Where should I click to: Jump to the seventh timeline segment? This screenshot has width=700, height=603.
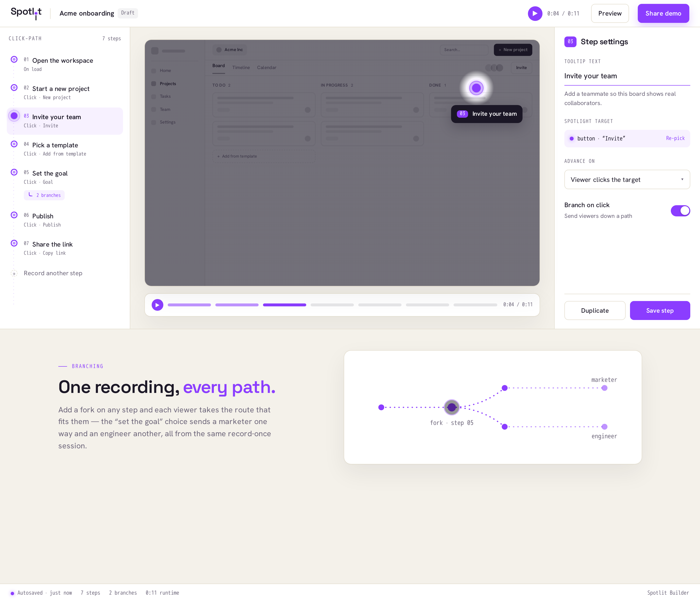tap(475, 305)
